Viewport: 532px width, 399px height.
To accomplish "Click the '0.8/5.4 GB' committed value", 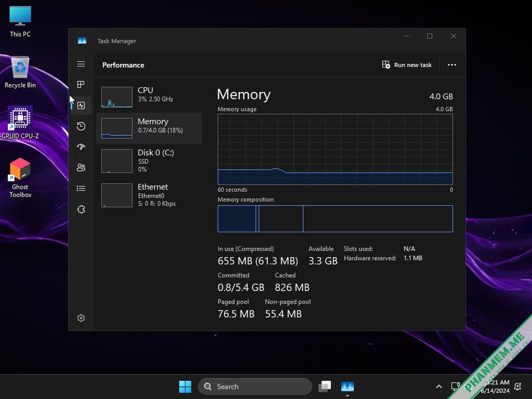I will [x=241, y=287].
